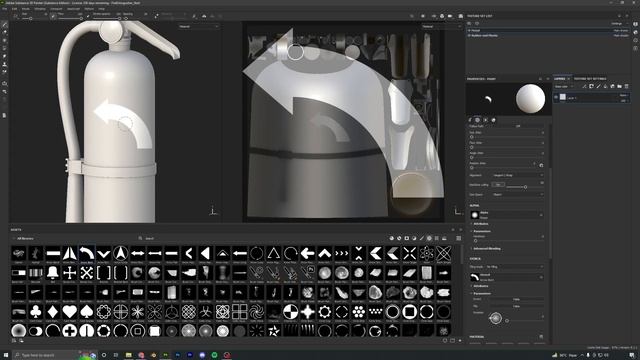This screenshot has width=640, height=360.
Task: Open the Help menu
Action: (102, 9)
